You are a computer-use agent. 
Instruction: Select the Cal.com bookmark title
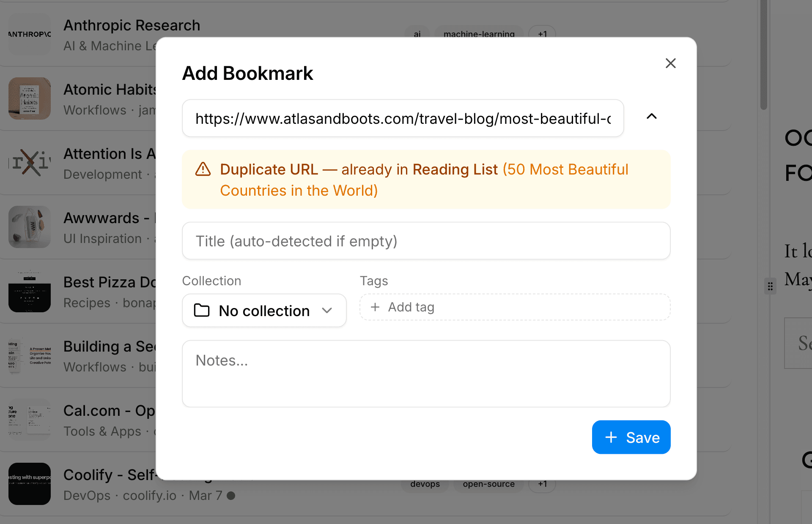coord(110,411)
